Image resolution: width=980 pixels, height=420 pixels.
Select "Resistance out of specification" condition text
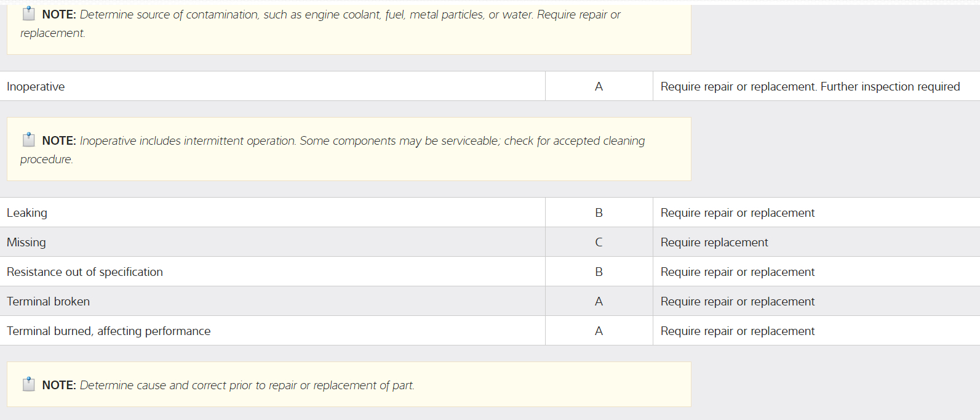pos(85,272)
